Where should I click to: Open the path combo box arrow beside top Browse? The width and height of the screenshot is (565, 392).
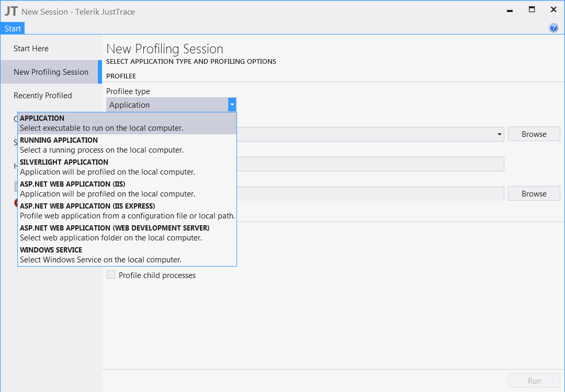tap(500, 134)
